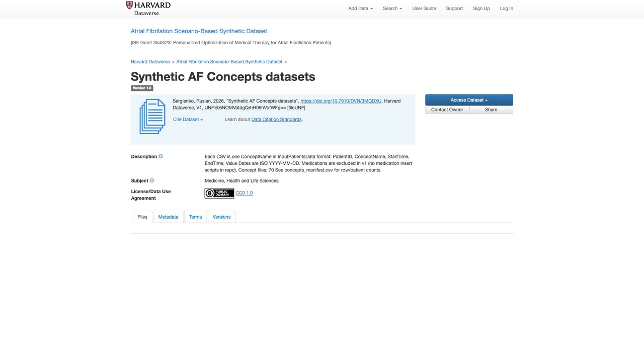
Task: Click the dataset documents icon
Action: point(152,116)
